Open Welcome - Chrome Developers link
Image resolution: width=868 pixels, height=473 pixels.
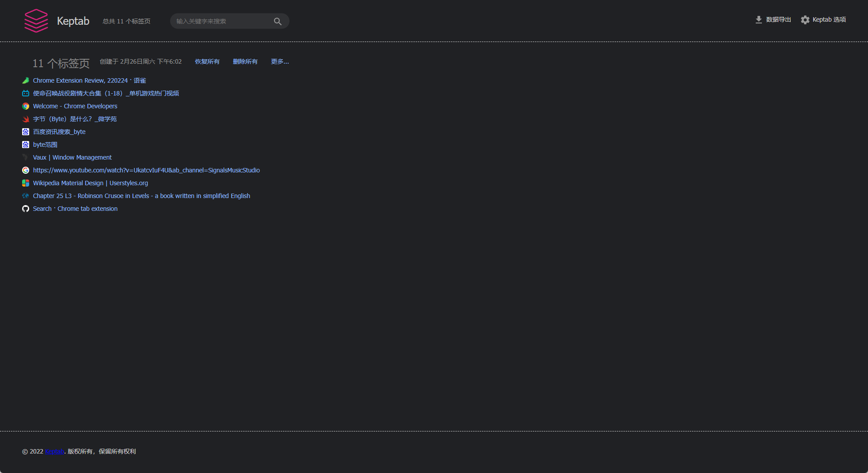click(75, 106)
